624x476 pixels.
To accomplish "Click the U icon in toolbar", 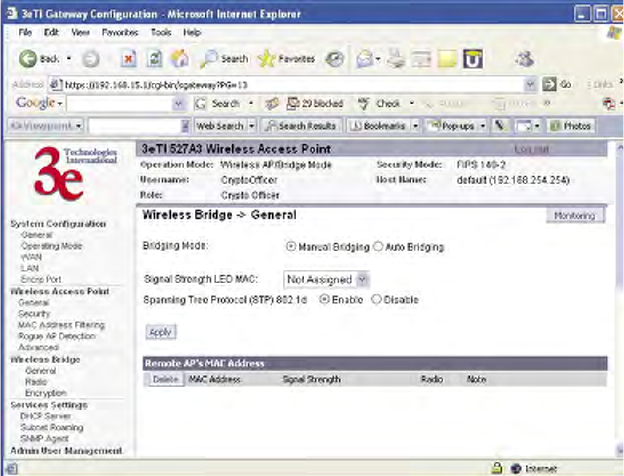I will pyautogui.click(x=473, y=59).
